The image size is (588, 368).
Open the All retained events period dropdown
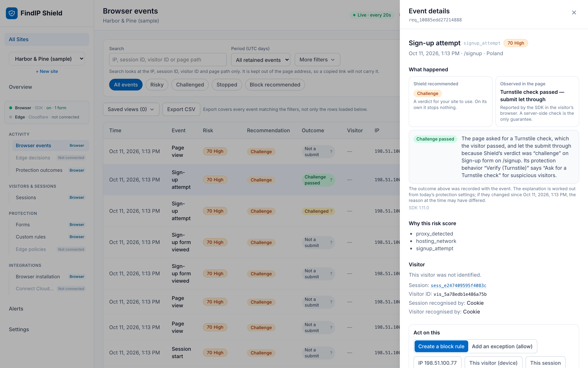click(261, 60)
